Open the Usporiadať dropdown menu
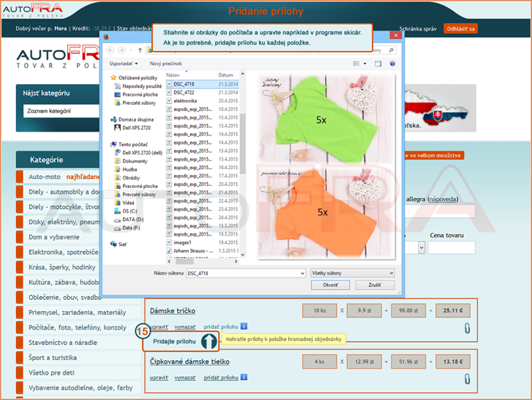Screen dimensions: 532x400 pos(124,63)
